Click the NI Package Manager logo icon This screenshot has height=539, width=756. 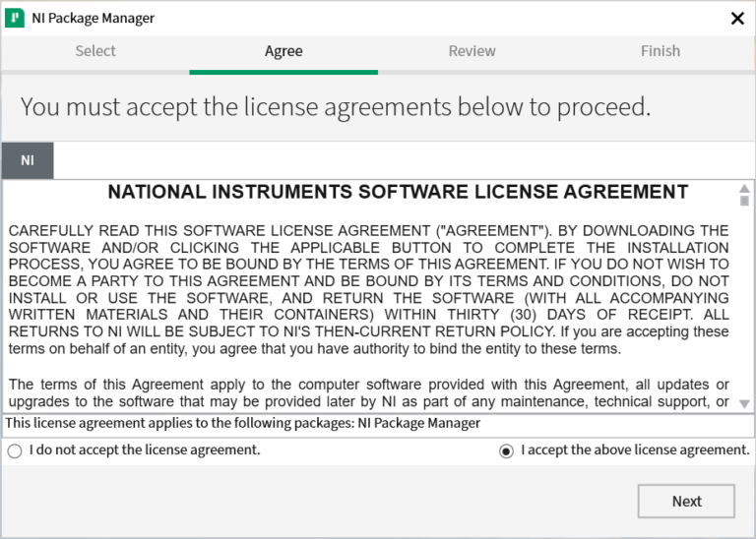click(x=15, y=18)
